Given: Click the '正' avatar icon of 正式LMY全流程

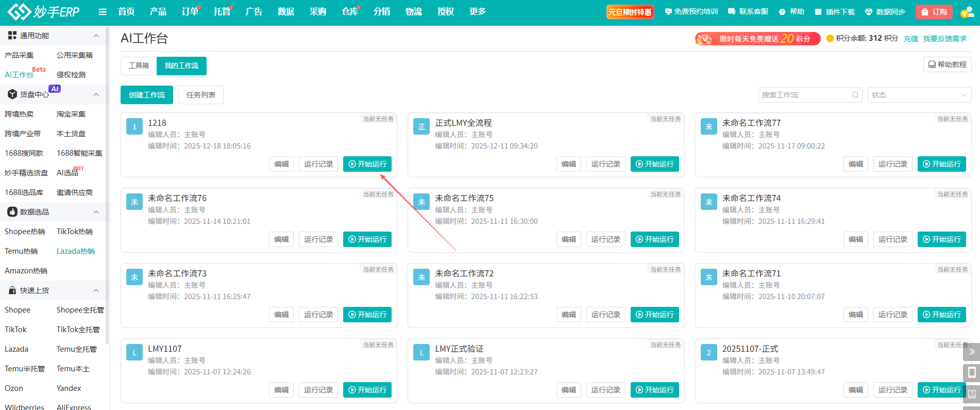Looking at the screenshot, I should [421, 126].
